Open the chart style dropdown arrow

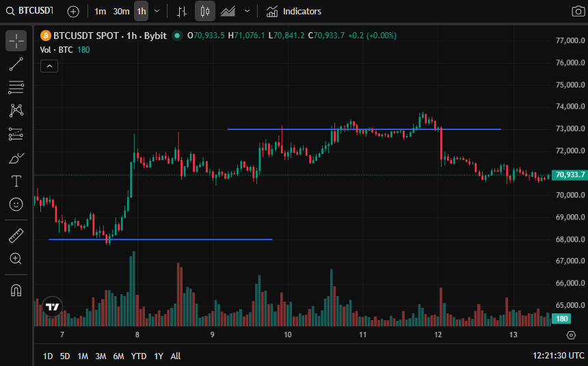coord(247,11)
